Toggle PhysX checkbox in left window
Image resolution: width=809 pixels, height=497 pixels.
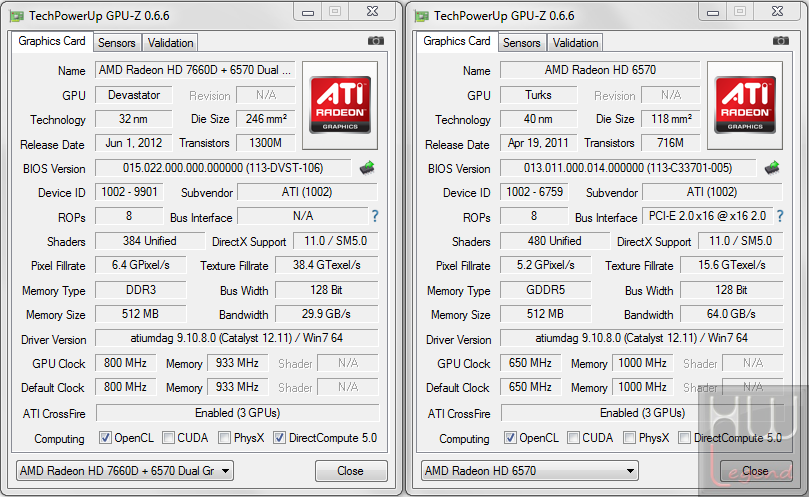pos(224,438)
